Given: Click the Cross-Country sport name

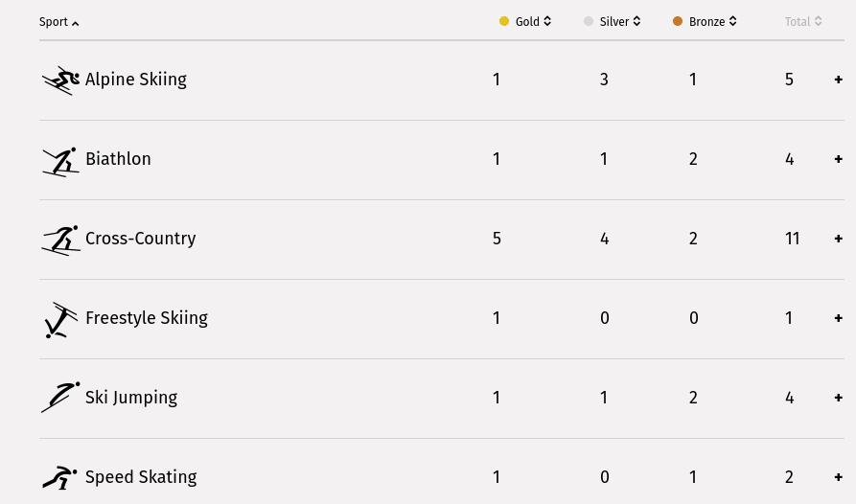Looking at the screenshot, I should pos(140,239).
